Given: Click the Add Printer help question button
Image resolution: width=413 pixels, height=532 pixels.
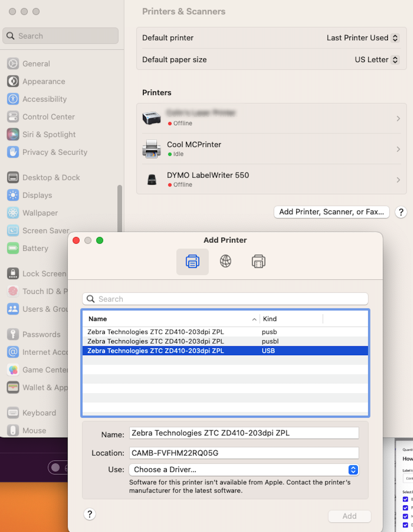Looking at the screenshot, I should 90,514.
